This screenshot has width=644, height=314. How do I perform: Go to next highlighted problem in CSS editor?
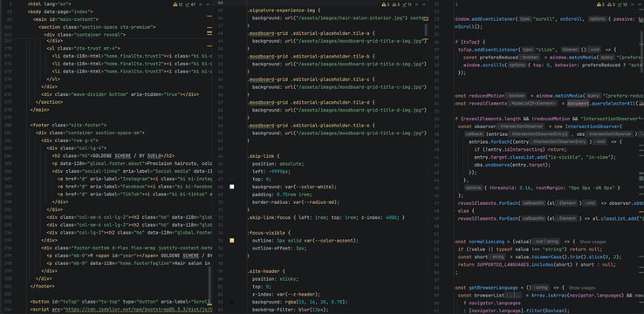pyautogui.click(x=424, y=4)
